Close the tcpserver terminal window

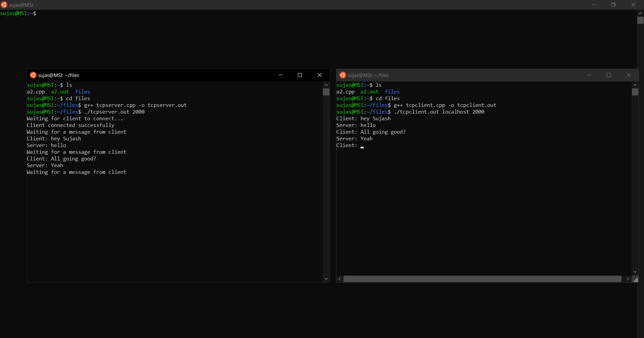click(320, 75)
